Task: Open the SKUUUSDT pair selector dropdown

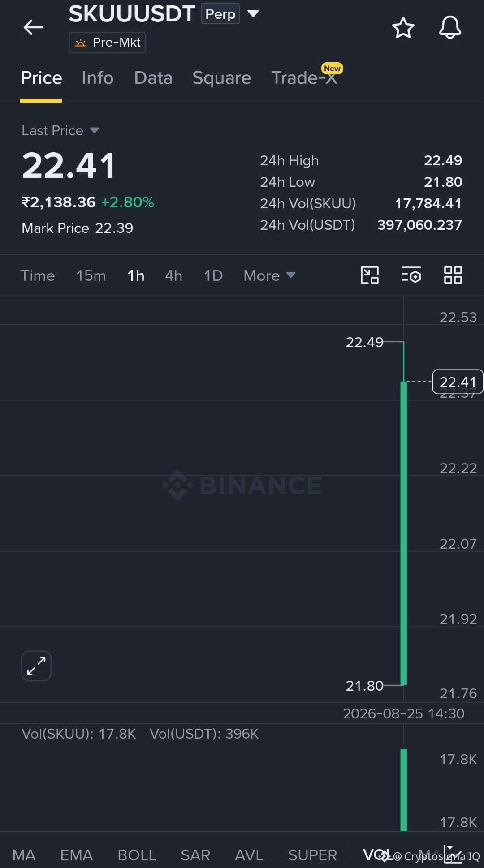Action: coord(253,14)
